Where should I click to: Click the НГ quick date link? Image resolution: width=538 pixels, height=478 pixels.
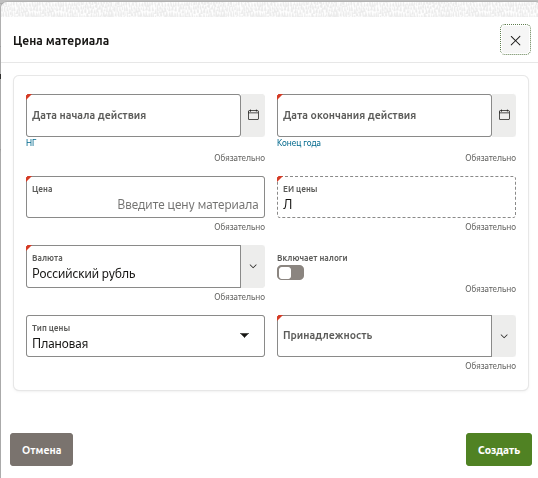pos(31,143)
